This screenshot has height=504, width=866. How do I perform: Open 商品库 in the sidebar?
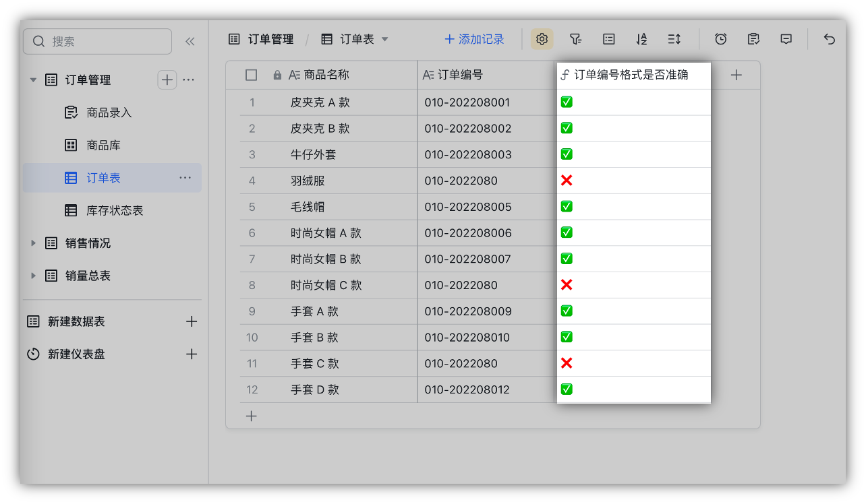pyautogui.click(x=103, y=146)
